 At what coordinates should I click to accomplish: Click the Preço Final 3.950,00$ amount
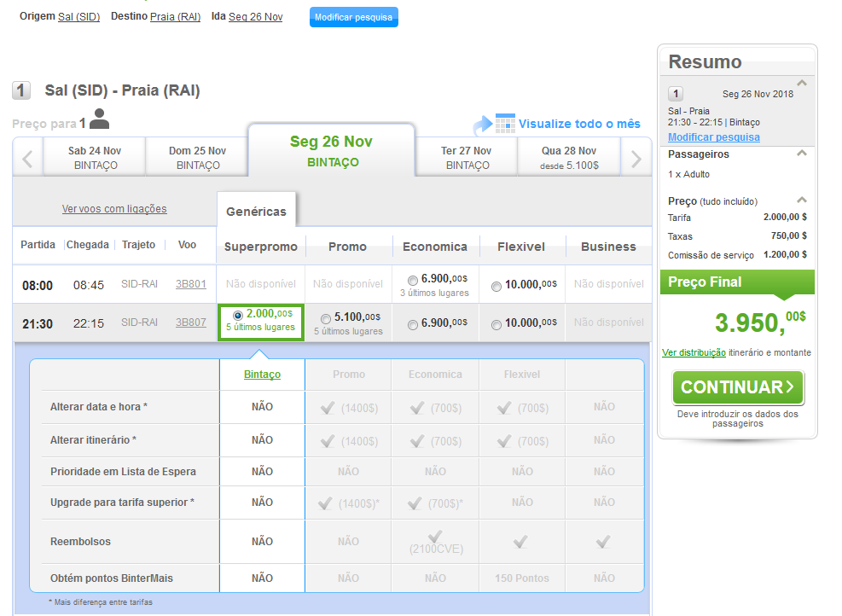760,323
